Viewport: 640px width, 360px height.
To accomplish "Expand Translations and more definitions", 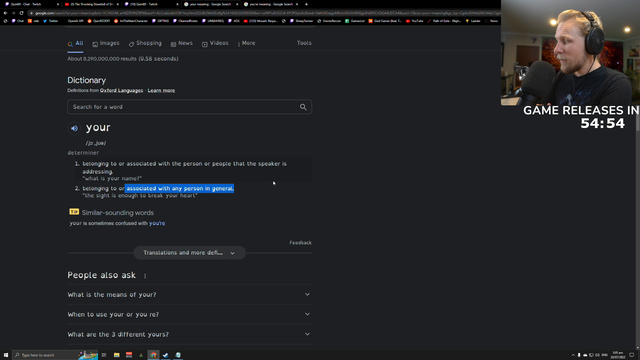I will pos(189,253).
